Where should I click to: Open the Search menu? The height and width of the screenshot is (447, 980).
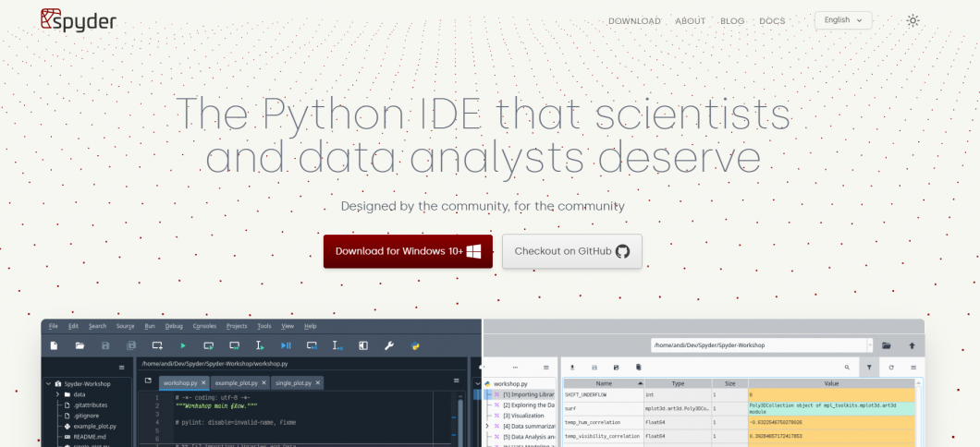97,326
